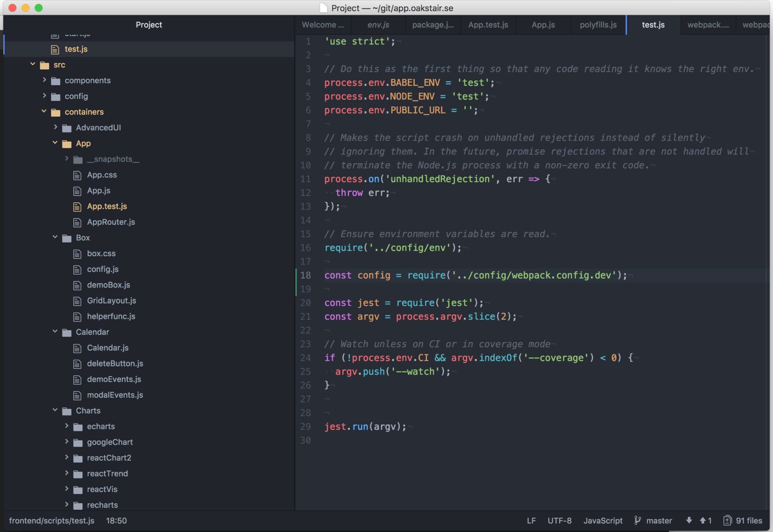Screen dimensions: 773x532
Task: Open the package.json tab
Action: 433,25
